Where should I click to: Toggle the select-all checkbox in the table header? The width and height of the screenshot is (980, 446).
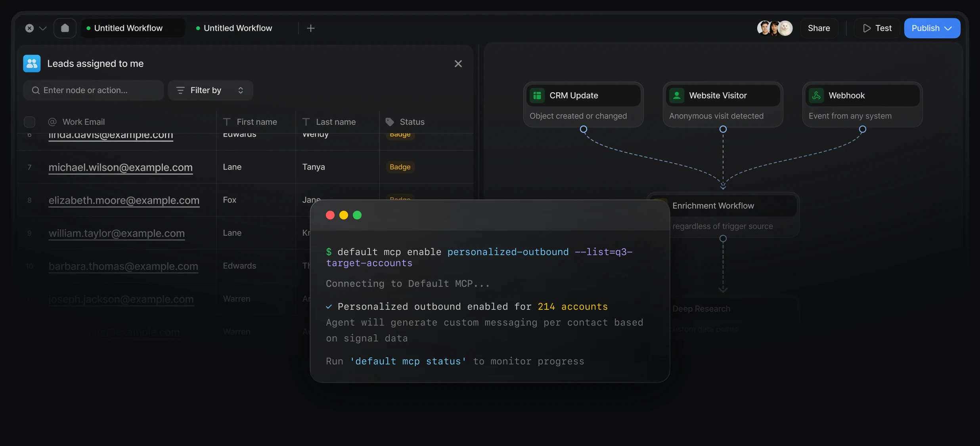pos(30,122)
